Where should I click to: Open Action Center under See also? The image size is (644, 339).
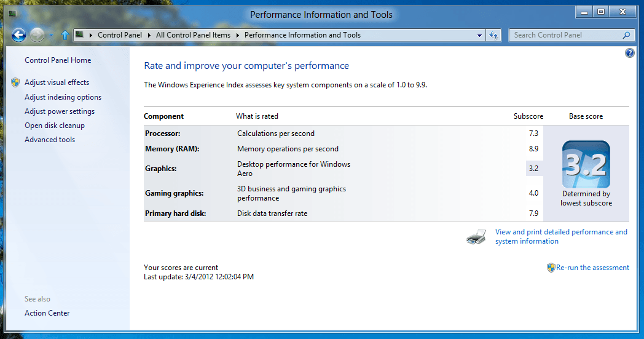pyautogui.click(x=47, y=313)
